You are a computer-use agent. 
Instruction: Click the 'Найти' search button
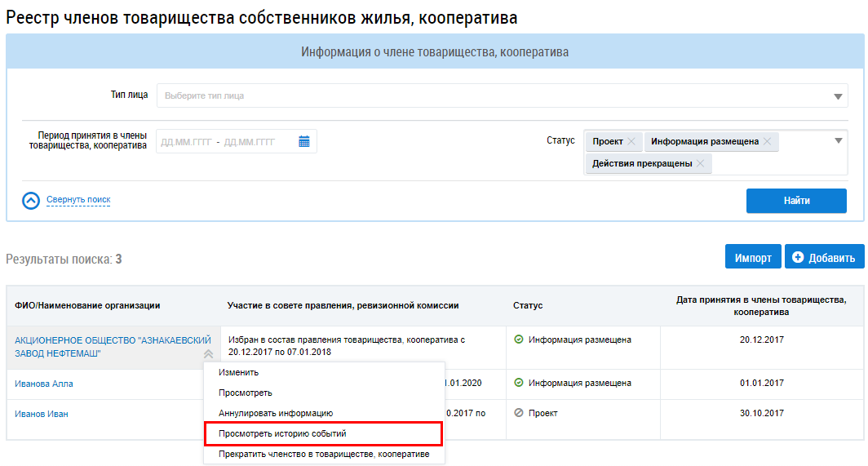pos(796,201)
